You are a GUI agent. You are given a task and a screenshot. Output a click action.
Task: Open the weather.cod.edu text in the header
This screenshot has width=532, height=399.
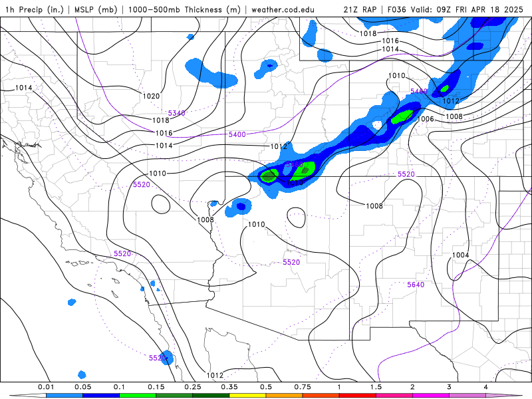pos(283,9)
